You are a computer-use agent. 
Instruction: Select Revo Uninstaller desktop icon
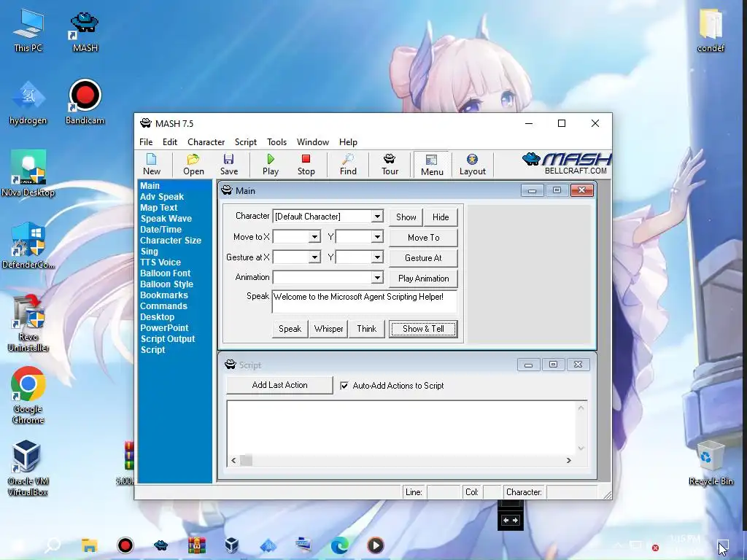[x=28, y=324]
